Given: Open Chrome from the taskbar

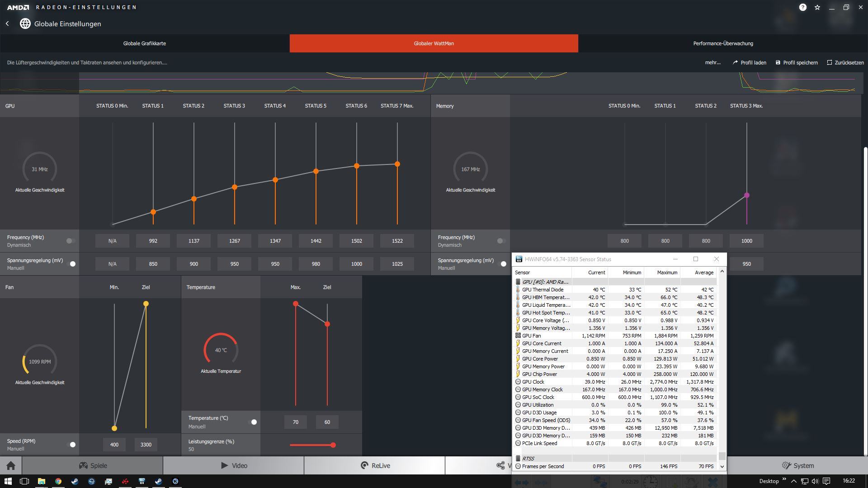Looking at the screenshot, I should (58, 481).
